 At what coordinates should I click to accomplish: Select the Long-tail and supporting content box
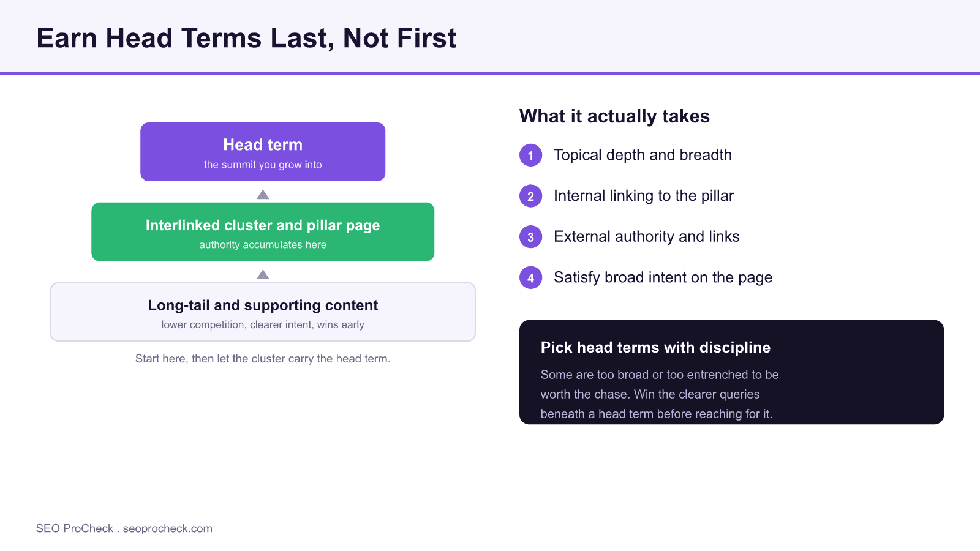pyautogui.click(x=263, y=312)
